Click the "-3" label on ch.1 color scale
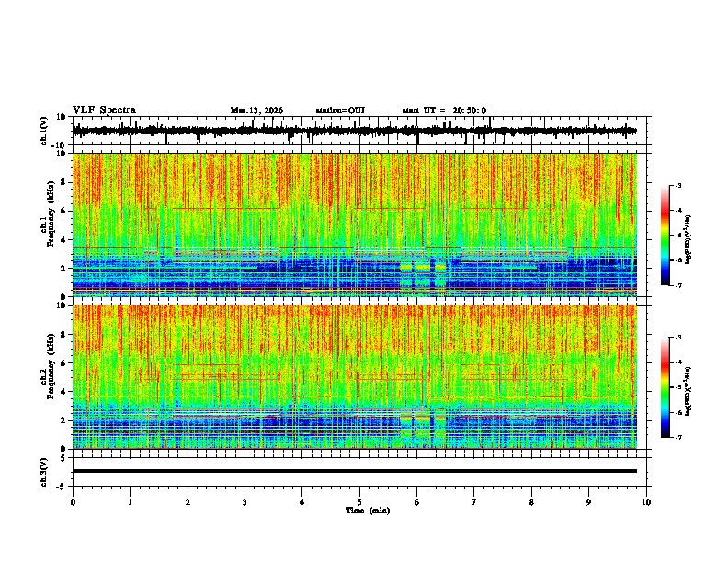Screen dimensions: 728x563 pos(678,185)
